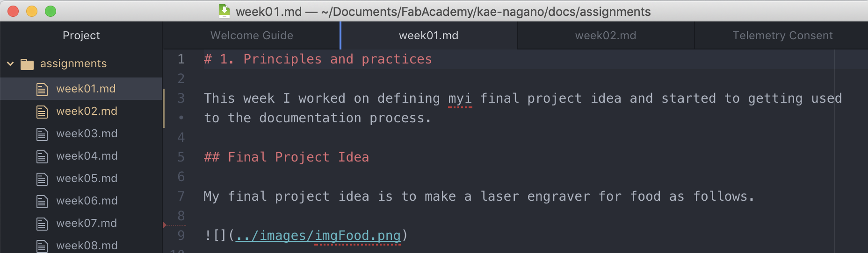Open the Welcome Guide tab
This screenshot has width=868, height=253.
tap(252, 35)
